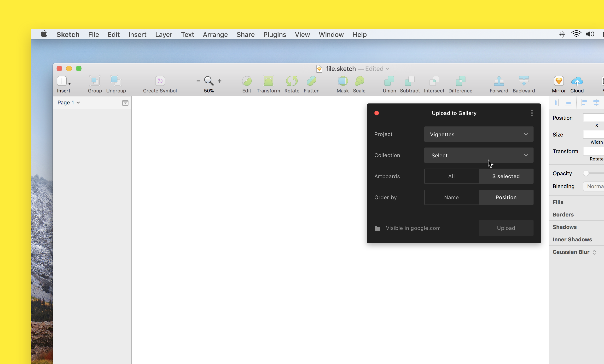Open the Edited dropdown next to file.sketch
This screenshot has width=604, height=364.
point(377,68)
